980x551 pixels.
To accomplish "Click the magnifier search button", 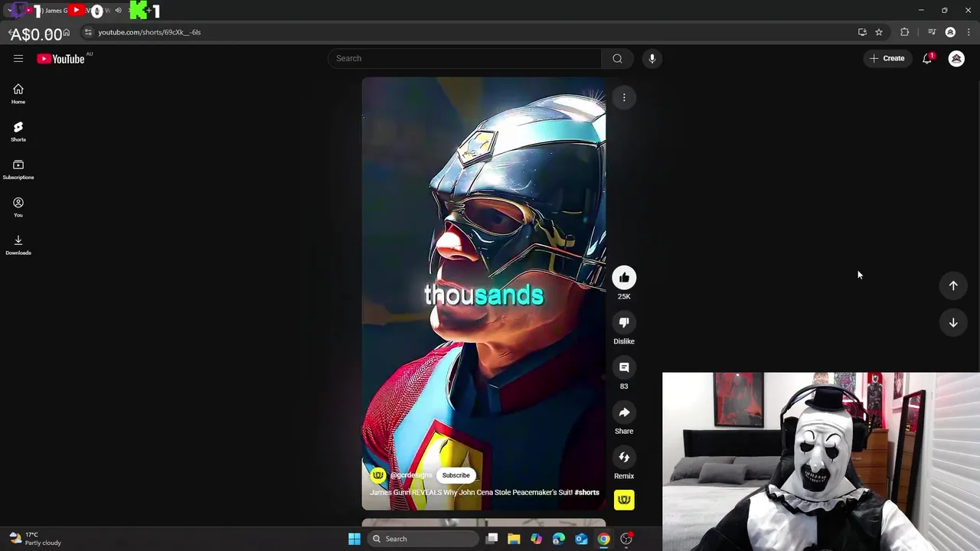I will (617, 58).
